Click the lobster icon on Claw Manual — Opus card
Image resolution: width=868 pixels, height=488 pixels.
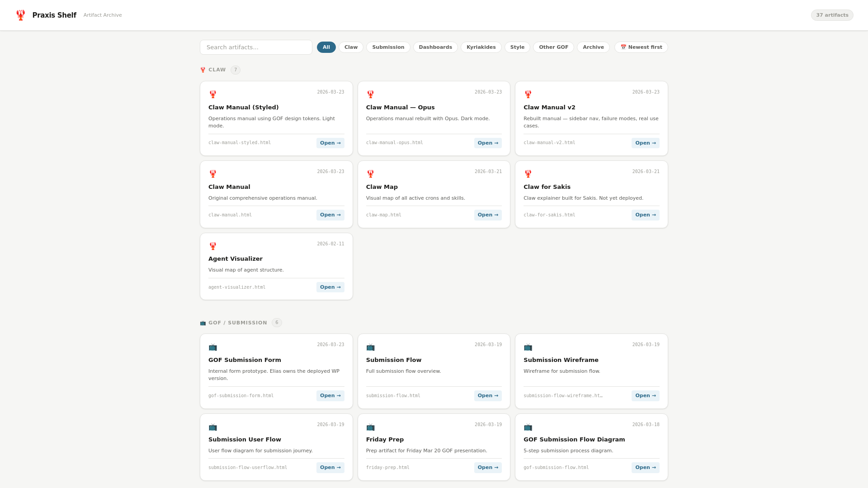tap(371, 94)
